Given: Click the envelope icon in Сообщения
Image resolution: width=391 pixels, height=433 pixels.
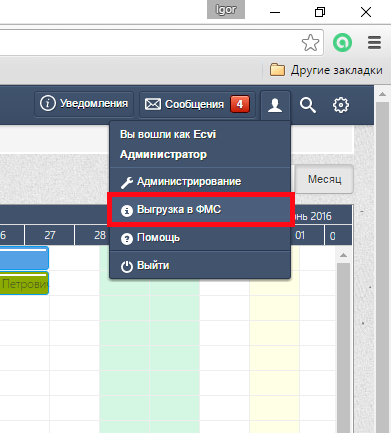Looking at the screenshot, I should (x=153, y=104).
